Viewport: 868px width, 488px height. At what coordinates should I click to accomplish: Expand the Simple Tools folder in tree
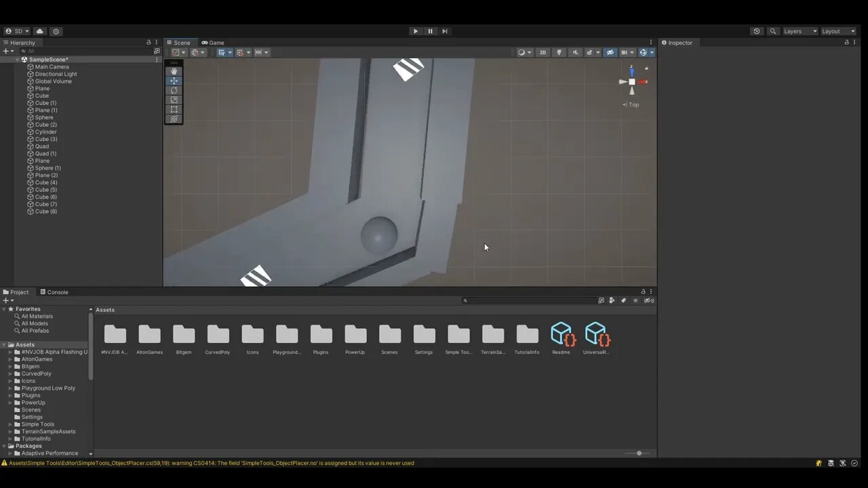pyautogui.click(x=10, y=424)
